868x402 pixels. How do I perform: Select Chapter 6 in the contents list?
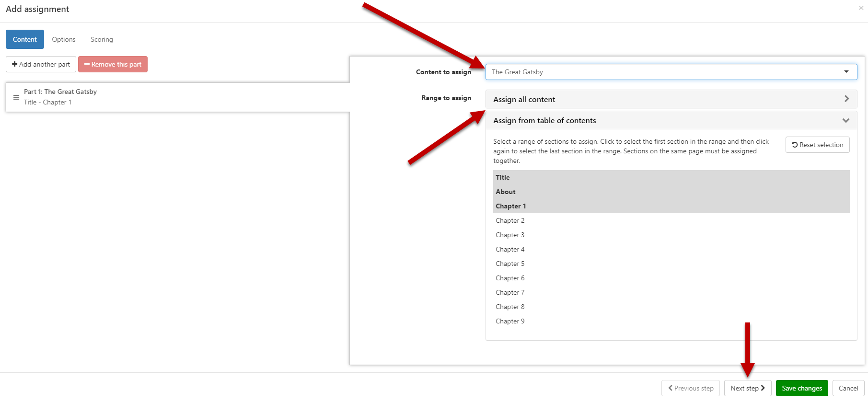click(671, 278)
